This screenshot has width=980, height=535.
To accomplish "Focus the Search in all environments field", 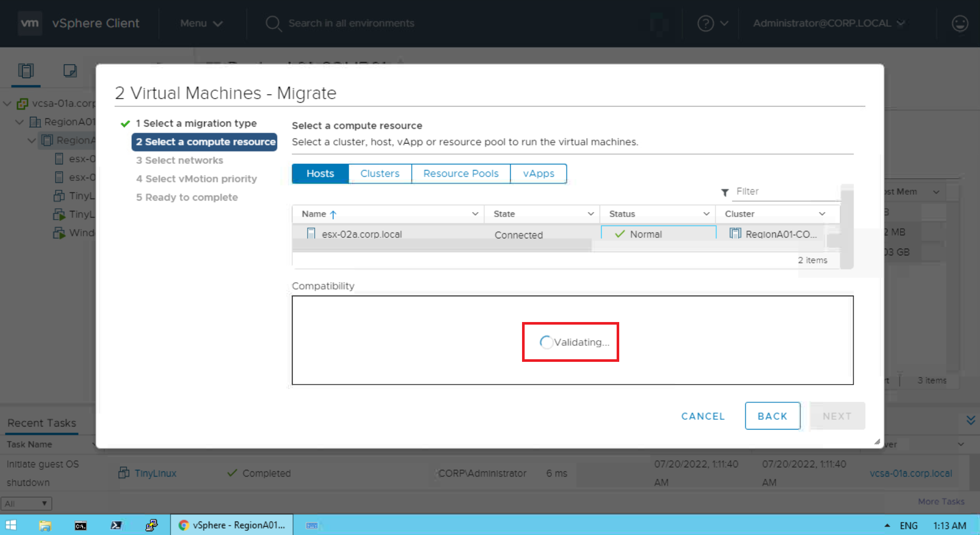I will [x=351, y=23].
